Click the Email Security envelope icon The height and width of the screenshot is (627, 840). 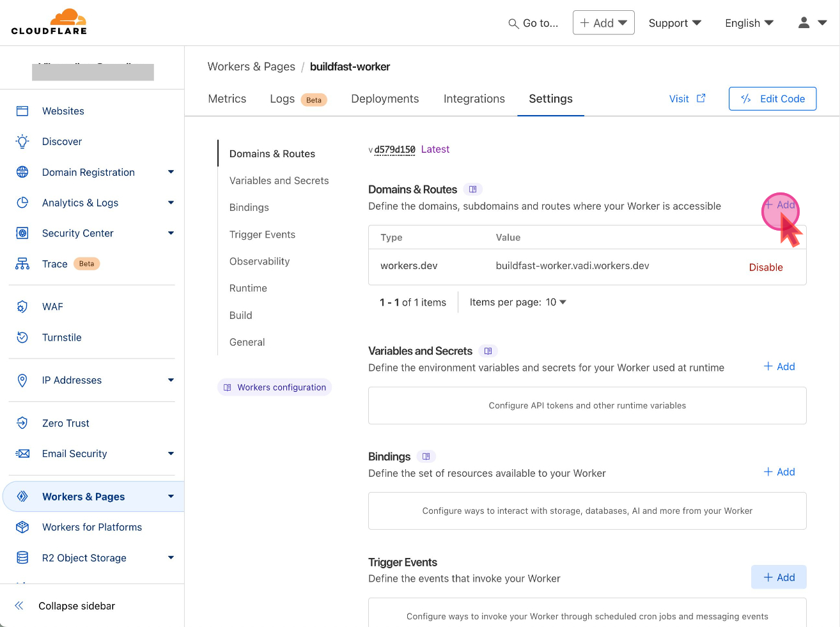click(x=22, y=454)
